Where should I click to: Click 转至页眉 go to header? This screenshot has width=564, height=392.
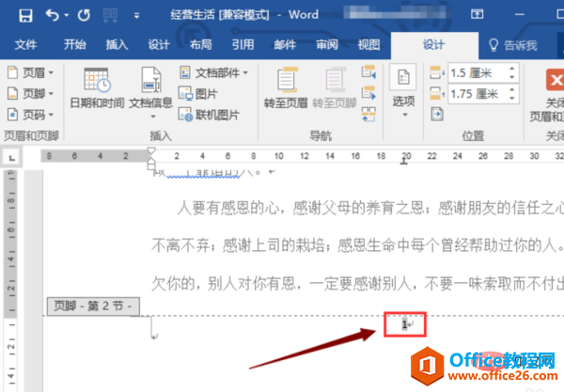click(x=286, y=88)
